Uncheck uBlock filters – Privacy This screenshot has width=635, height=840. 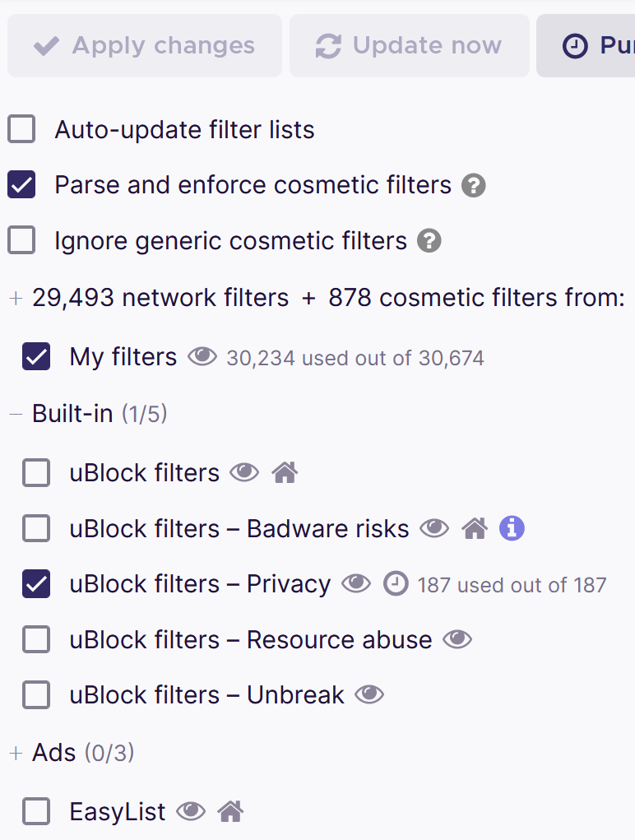point(36,584)
